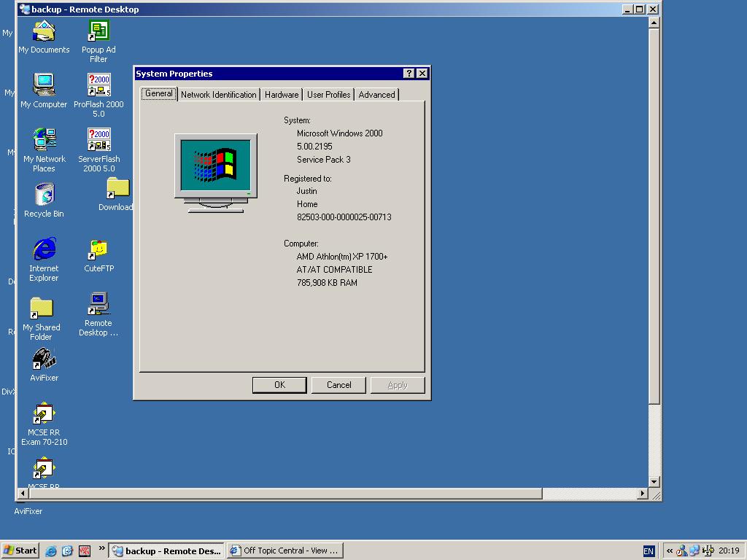The width and height of the screenshot is (747, 560).
Task: Expand hidden tray icons with the double chevron
Action: [670, 551]
